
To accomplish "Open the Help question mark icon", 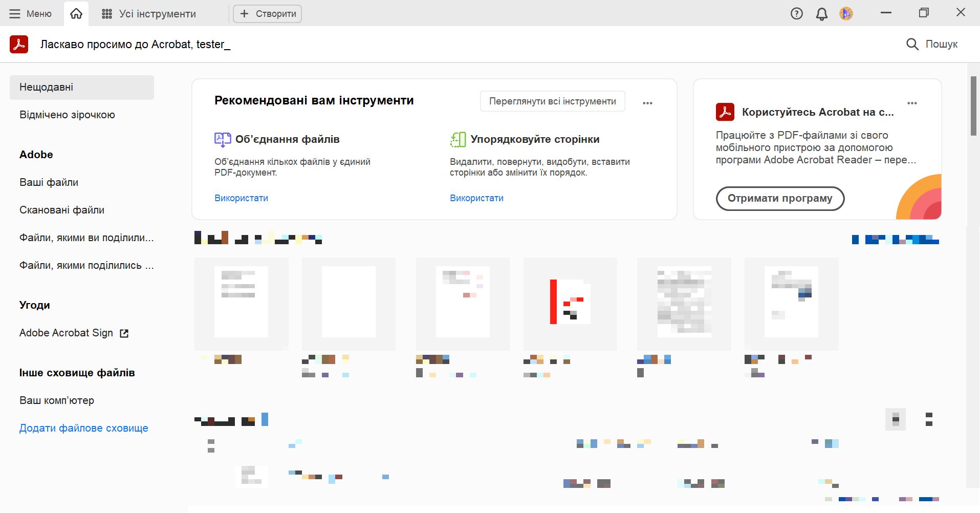I will coord(797,13).
